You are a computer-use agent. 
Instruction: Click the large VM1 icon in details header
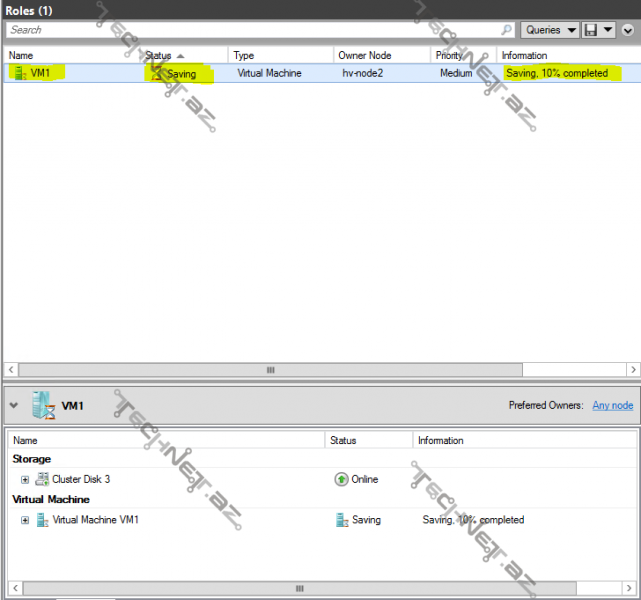pyautogui.click(x=43, y=406)
